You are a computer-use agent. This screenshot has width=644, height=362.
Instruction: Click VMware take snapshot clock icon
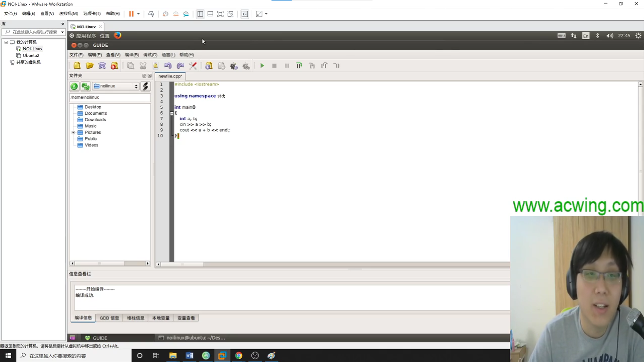pos(165,14)
